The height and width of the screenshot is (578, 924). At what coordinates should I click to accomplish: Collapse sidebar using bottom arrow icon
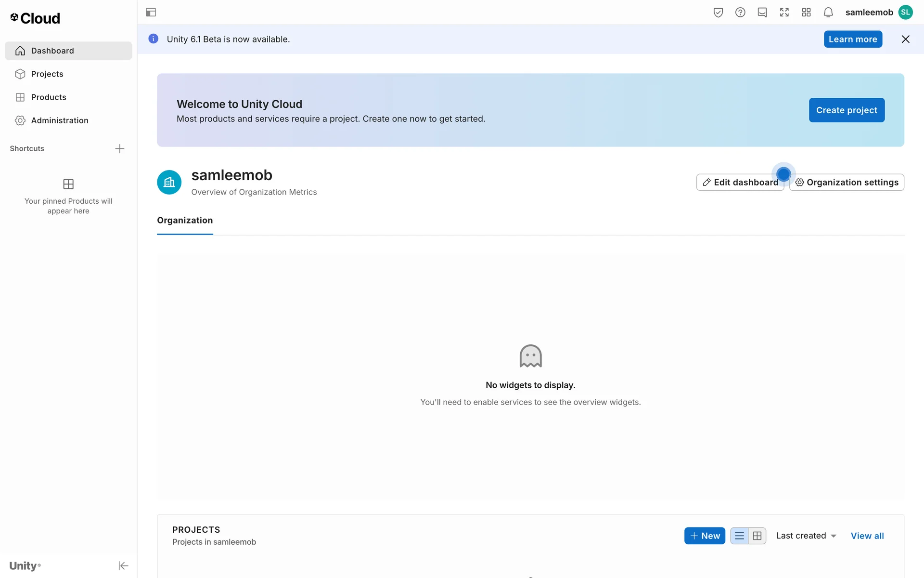pos(123,565)
